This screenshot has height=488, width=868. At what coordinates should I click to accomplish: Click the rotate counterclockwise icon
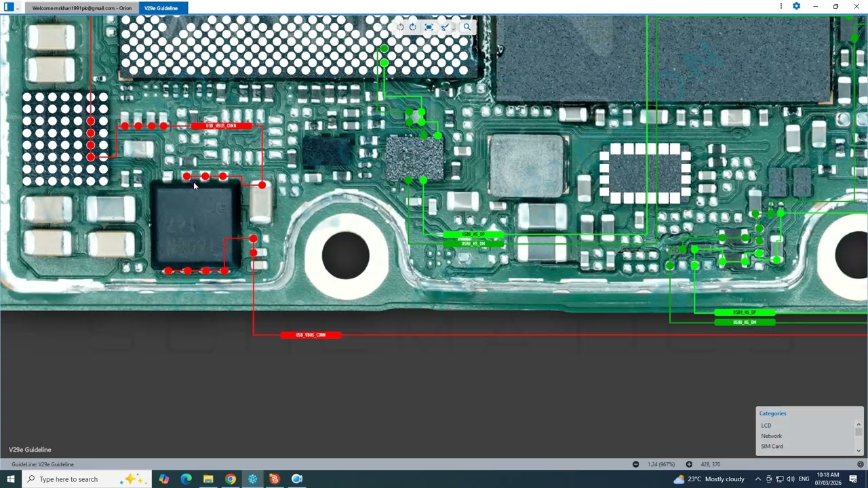pyautogui.click(x=400, y=27)
